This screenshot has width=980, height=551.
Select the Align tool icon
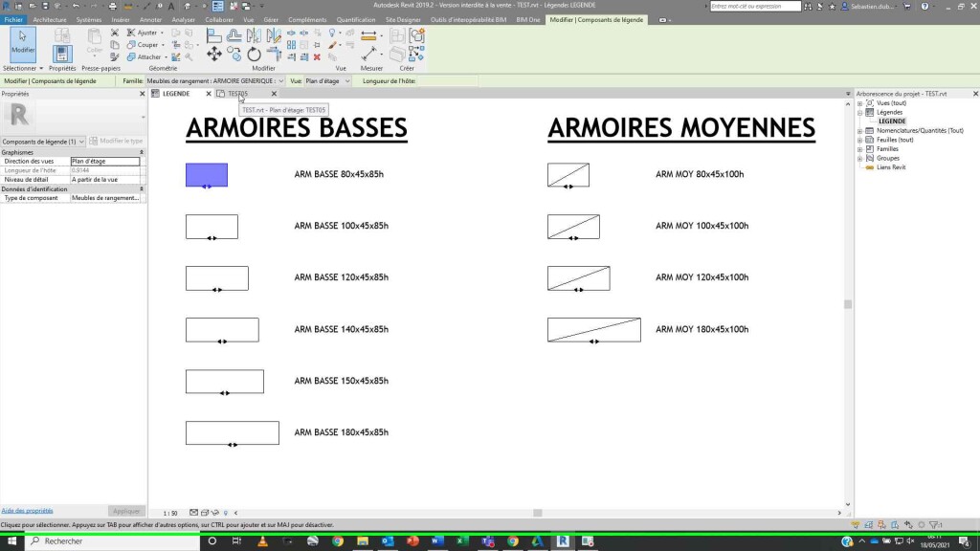tap(213, 35)
